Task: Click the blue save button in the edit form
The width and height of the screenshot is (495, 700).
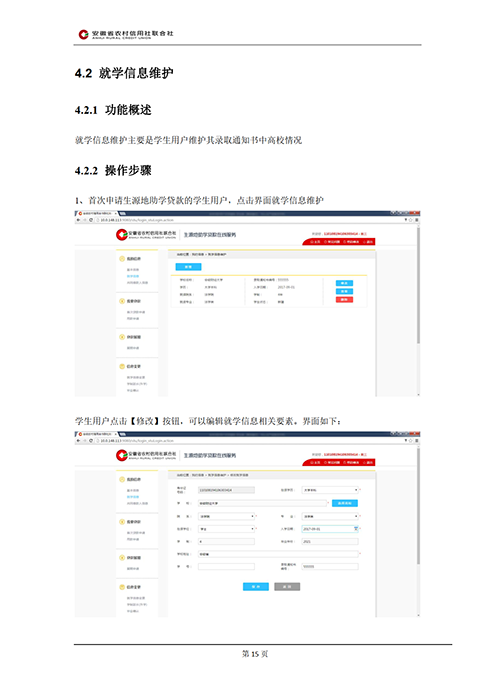Action: tap(256, 587)
